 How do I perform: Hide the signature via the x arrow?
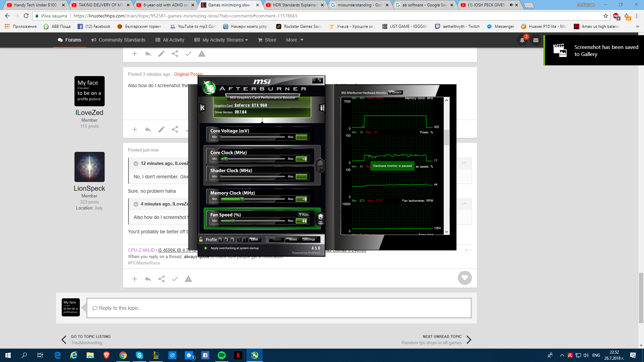(x=468, y=250)
